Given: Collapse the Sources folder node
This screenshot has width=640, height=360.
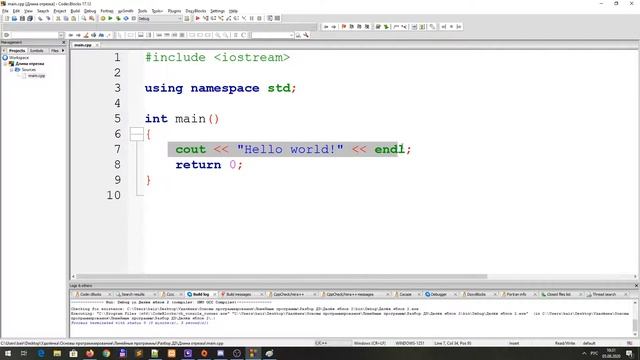Looking at the screenshot, I should tap(11, 70).
